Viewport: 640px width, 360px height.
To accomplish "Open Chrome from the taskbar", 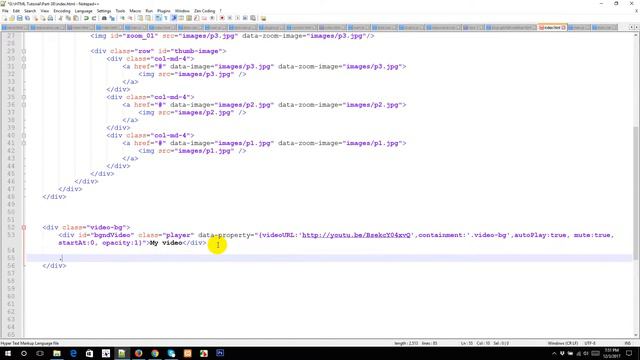I will [155, 353].
